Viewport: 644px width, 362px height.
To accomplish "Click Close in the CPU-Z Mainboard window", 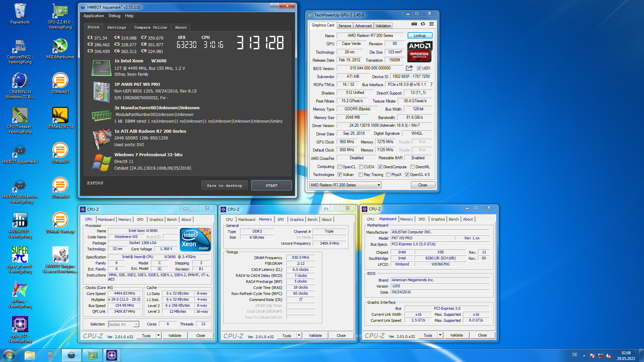I will [482, 335].
